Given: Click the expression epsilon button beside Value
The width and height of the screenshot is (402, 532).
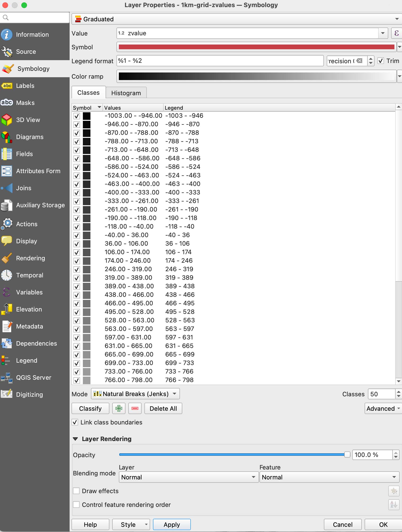Looking at the screenshot, I should point(396,33).
